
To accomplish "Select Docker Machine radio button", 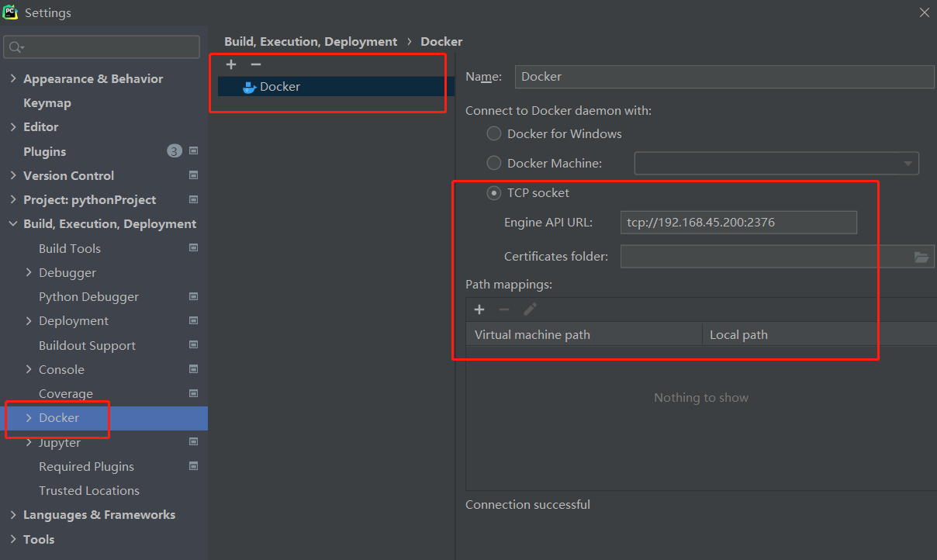I will pos(494,163).
